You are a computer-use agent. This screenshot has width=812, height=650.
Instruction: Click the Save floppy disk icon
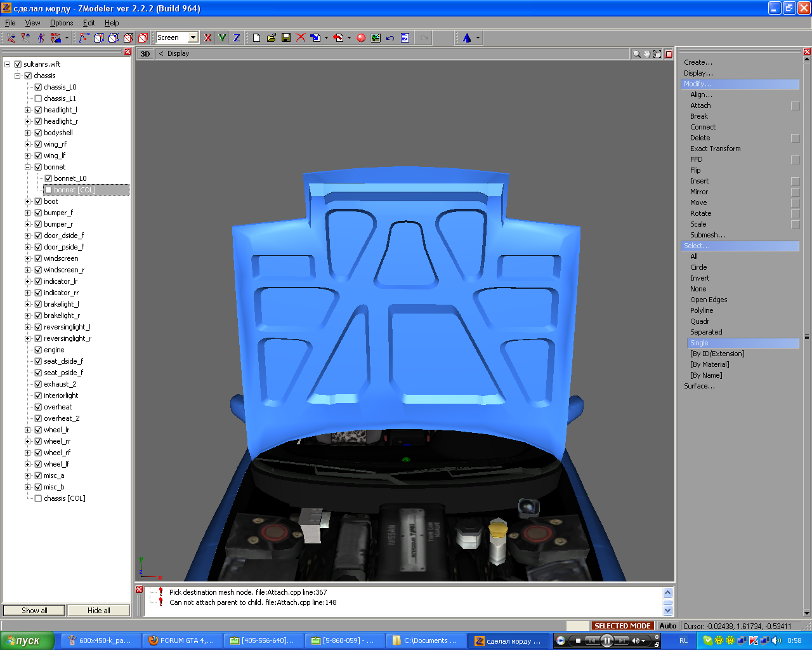pos(286,38)
